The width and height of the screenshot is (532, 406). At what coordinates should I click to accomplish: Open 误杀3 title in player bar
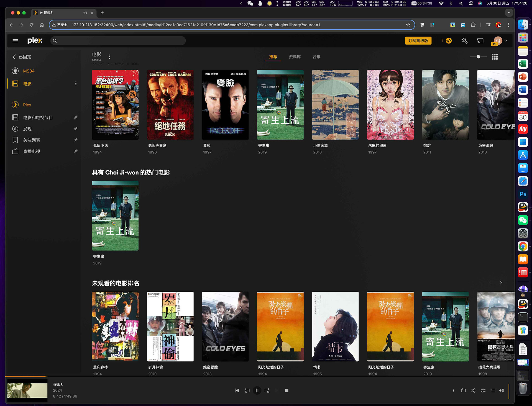point(58,385)
